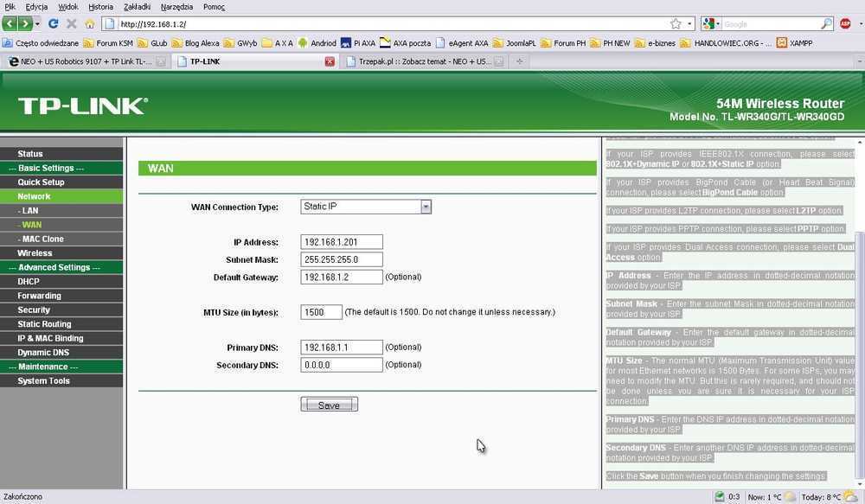The height and width of the screenshot is (504, 865).
Task: Open the Widok menu
Action: (x=67, y=7)
